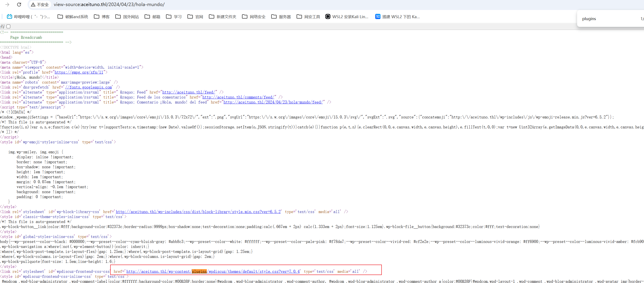The image size is (644, 283).
Task: Open the 博客 bookmark folder
Action: coord(102,17)
